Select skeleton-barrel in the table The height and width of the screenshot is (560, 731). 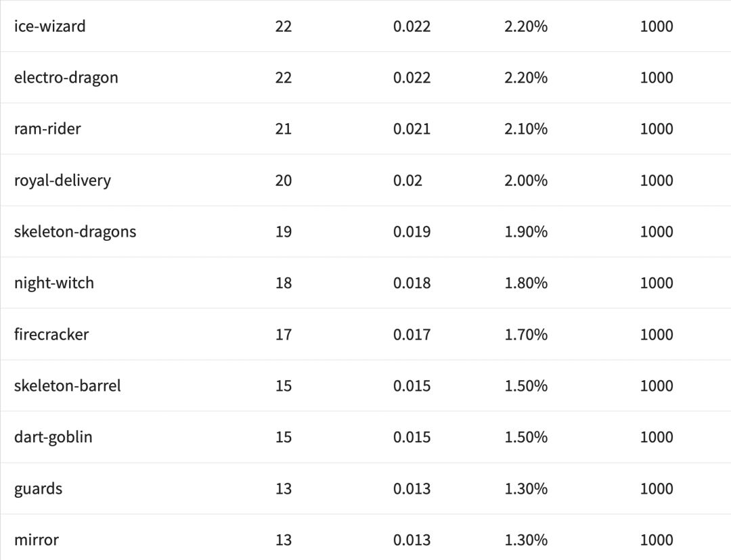coord(68,386)
